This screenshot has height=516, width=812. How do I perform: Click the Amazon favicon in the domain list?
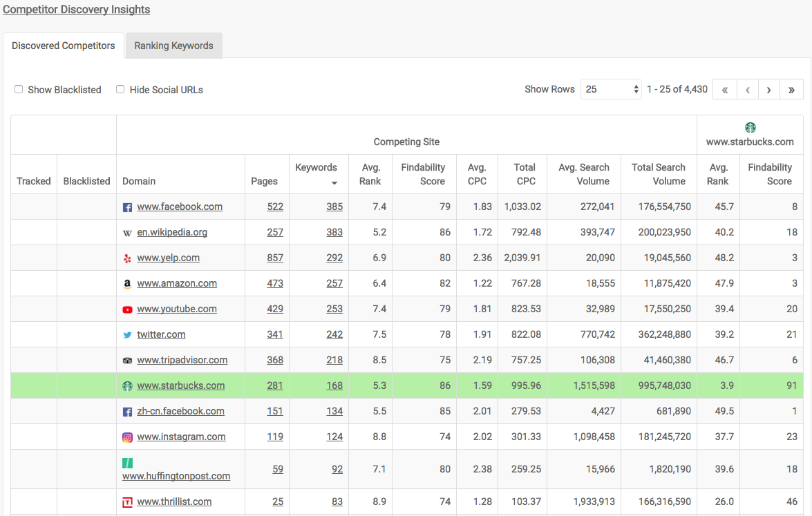pyautogui.click(x=127, y=284)
